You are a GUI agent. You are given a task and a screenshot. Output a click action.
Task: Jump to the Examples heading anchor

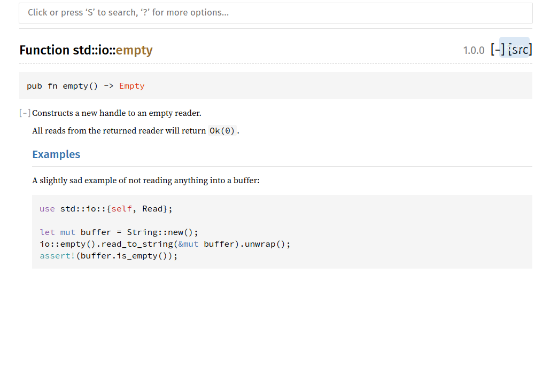point(56,154)
